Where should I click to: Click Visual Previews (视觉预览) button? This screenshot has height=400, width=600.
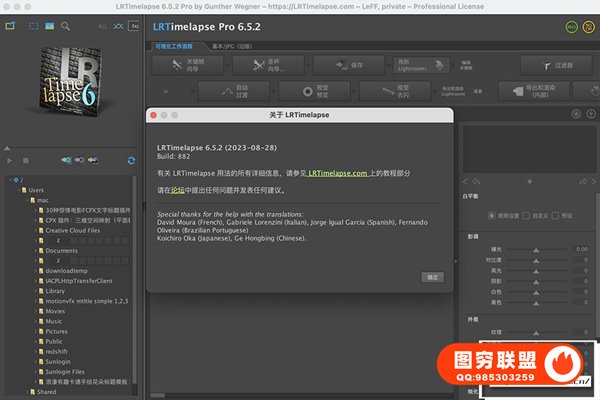pyautogui.click(x=312, y=92)
